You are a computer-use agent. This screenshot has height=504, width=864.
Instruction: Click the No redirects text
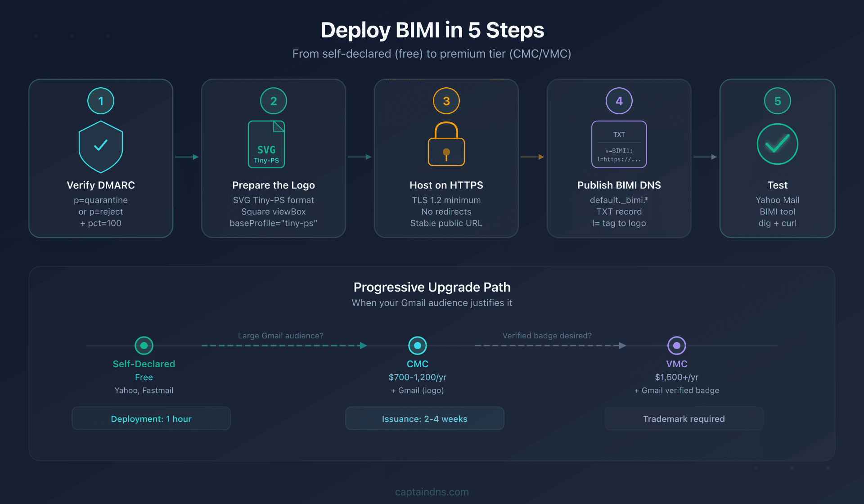tap(446, 211)
